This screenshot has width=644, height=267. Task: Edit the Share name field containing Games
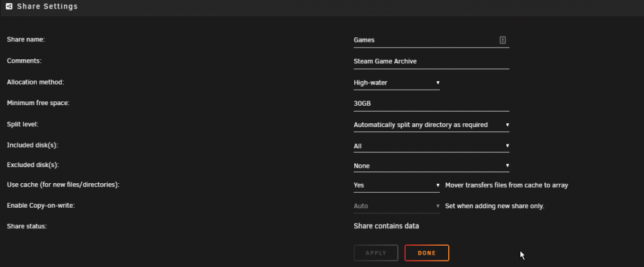tap(431, 40)
